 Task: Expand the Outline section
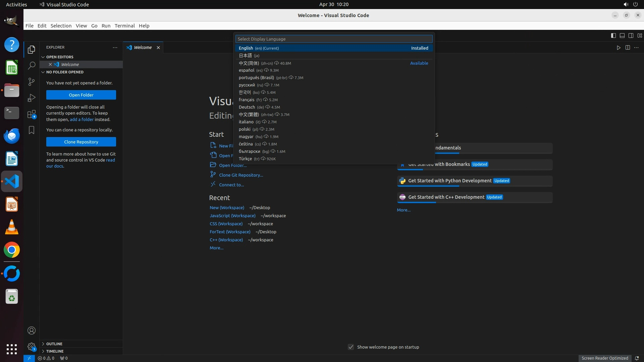pos(54,344)
